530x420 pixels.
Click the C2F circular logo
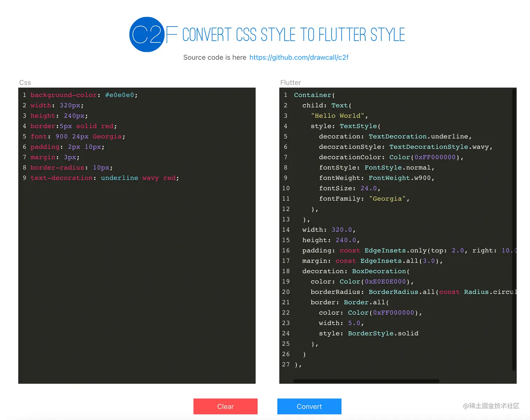pos(147,34)
